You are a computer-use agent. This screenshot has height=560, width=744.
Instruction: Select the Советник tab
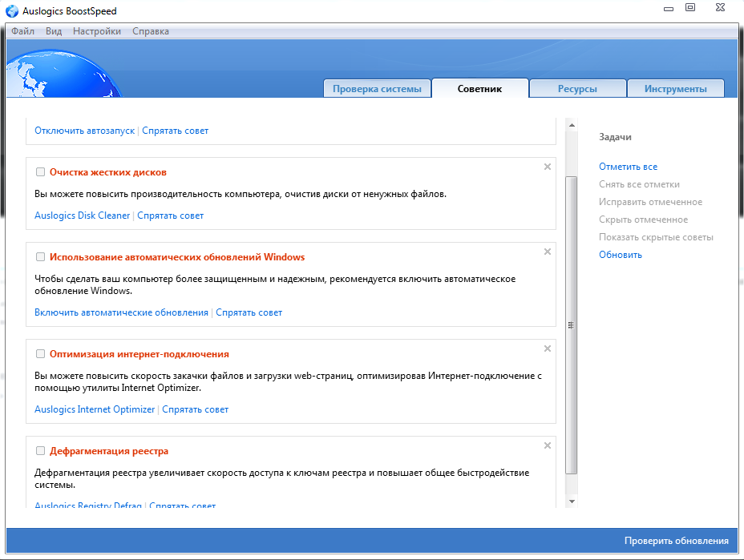(479, 89)
